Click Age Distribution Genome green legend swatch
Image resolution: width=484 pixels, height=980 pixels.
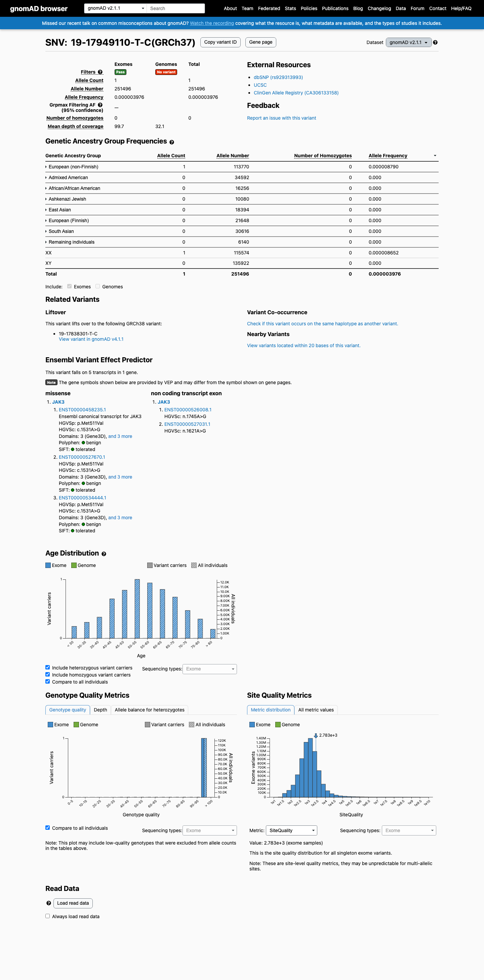pyautogui.click(x=74, y=565)
